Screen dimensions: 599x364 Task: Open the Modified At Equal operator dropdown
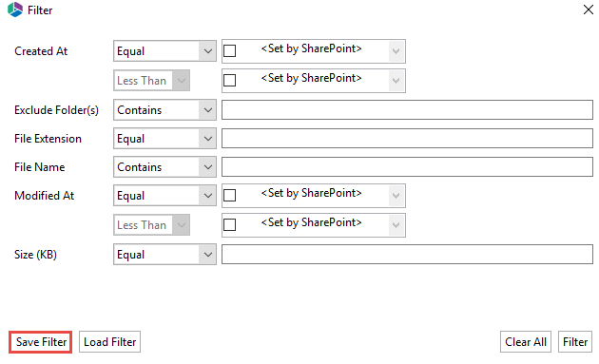tap(164, 196)
